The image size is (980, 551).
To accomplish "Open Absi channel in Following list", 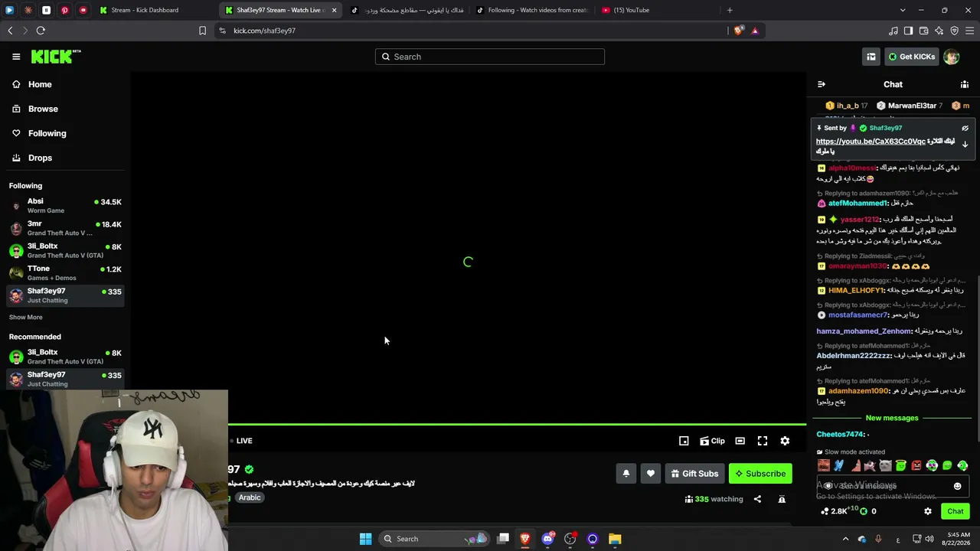I will point(65,205).
